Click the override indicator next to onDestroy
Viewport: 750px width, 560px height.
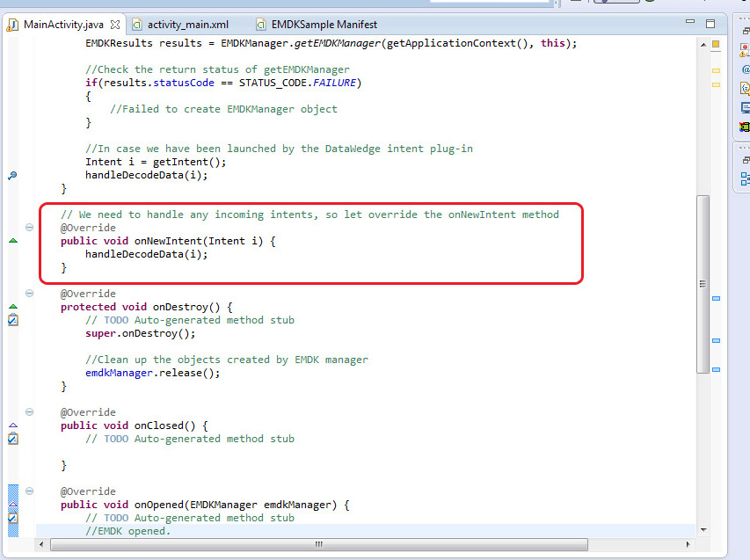pyautogui.click(x=12, y=307)
